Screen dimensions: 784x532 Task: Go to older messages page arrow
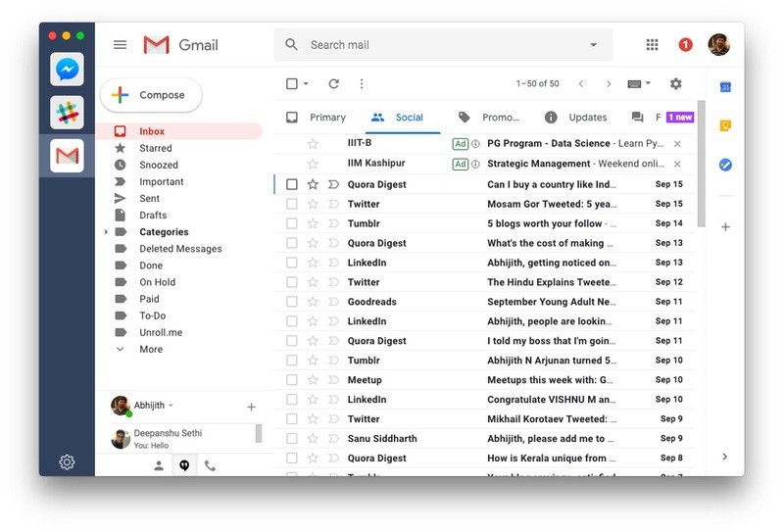(x=609, y=83)
